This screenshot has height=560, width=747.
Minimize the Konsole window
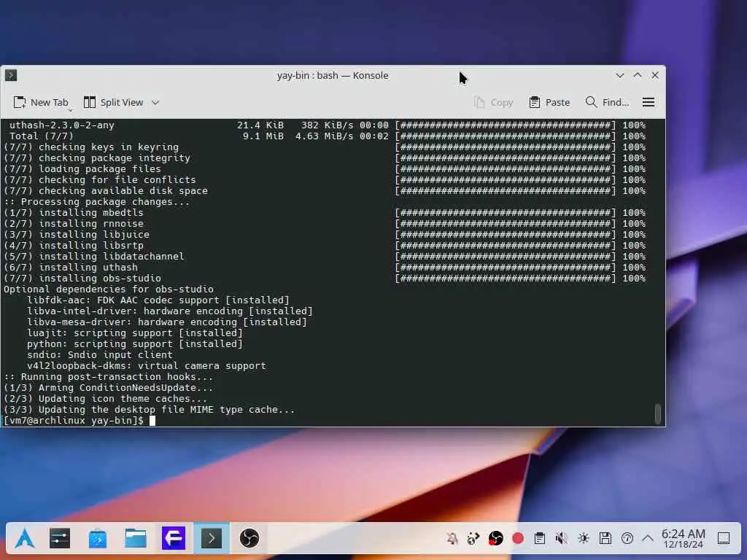pos(620,75)
